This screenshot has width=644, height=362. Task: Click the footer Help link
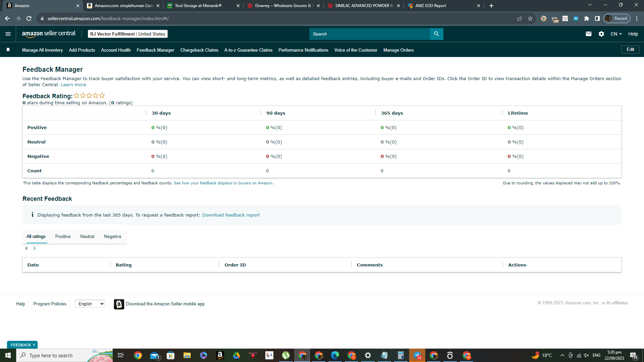point(20,304)
